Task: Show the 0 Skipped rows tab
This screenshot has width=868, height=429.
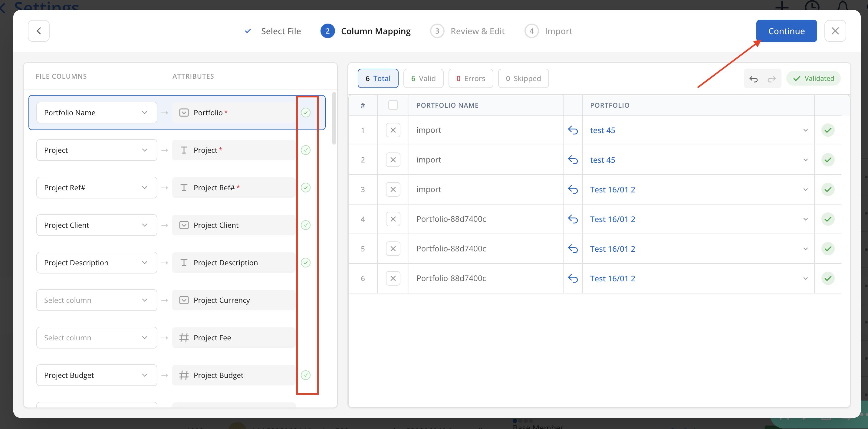Action: [x=523, y=79]
